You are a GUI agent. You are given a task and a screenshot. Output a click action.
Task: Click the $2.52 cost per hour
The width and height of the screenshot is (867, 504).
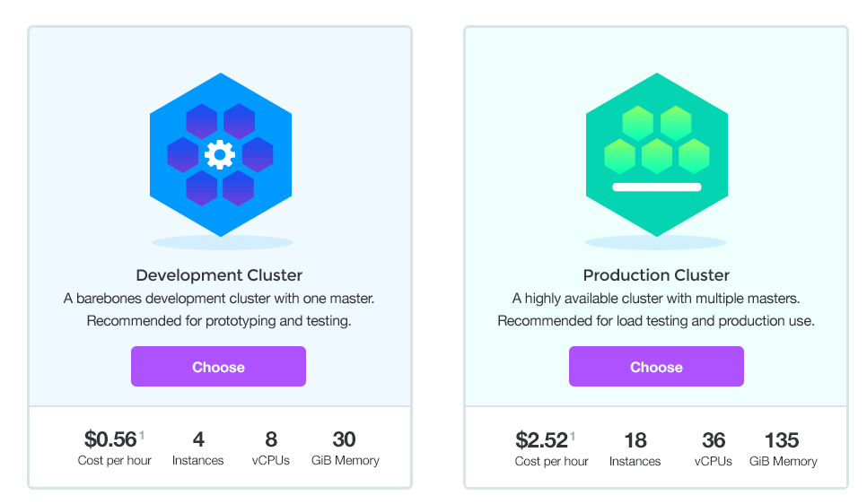tap(542, 440)
